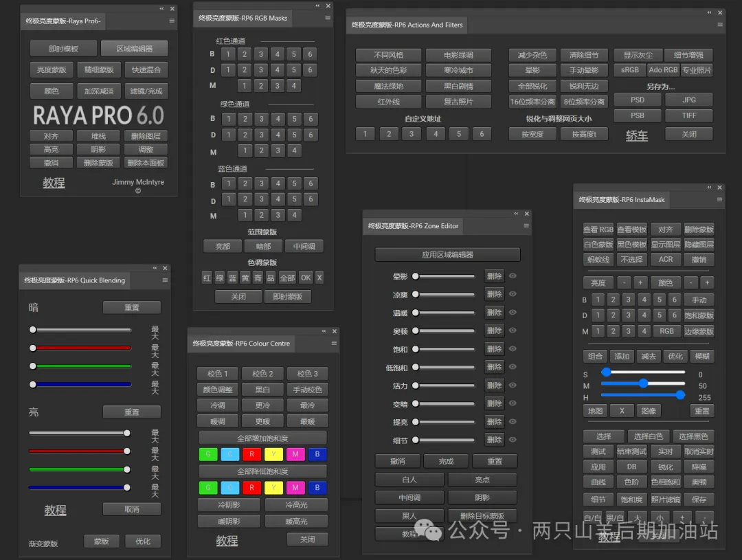Image resolution: width=742 pixels, height=560 pixels.
Task: Open Actions And Filters panel menu icon
Action: [720, 25]
